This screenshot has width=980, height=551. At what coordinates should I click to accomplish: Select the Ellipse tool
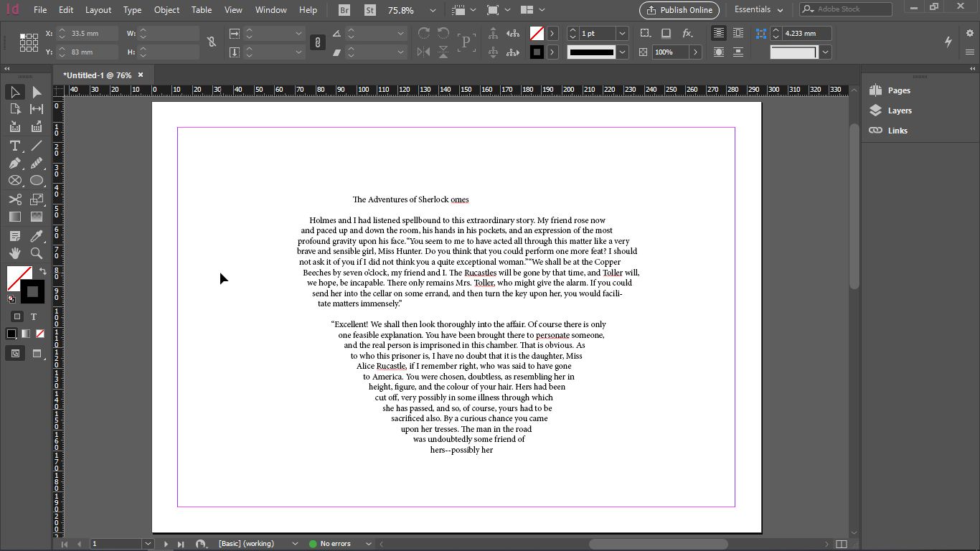click(x=37, y=181)
